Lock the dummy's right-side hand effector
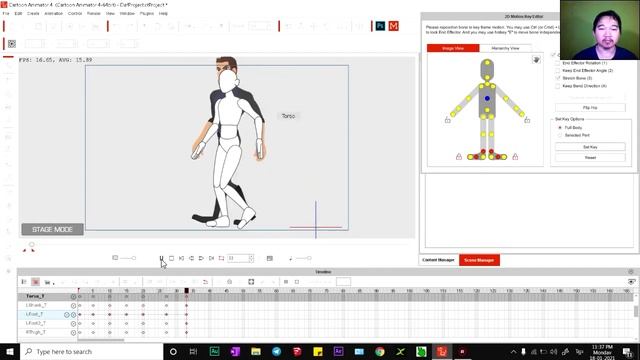Screen dimensions: 640x360 pyautogui.click(x=527, y=120)
